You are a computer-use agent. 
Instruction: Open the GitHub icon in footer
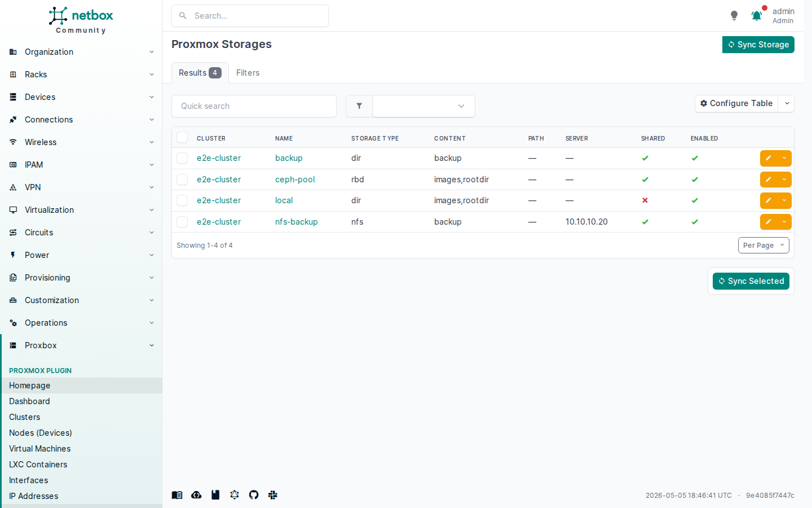coord(254,495)
